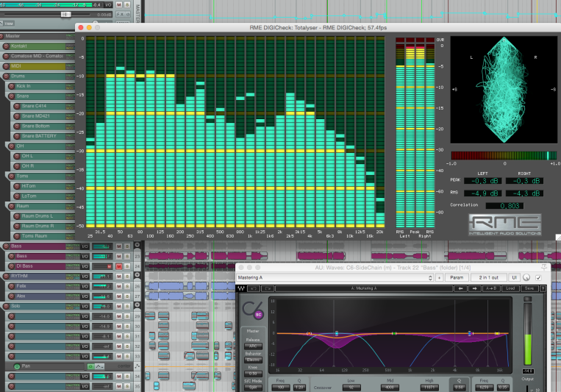Click the Release ARC selector in C6
Image resolution: width=561 pixels, height=392 pixels.
253,346
